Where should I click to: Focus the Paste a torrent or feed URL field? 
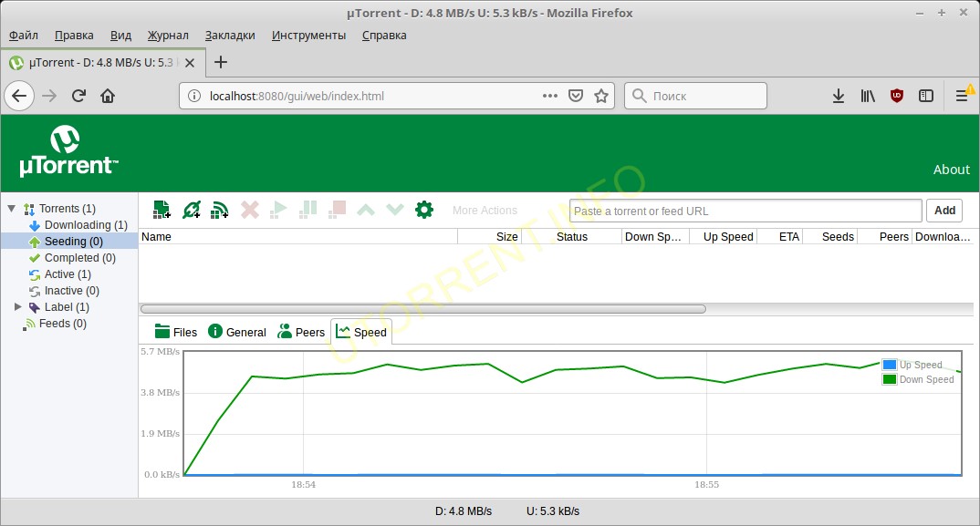745,211
